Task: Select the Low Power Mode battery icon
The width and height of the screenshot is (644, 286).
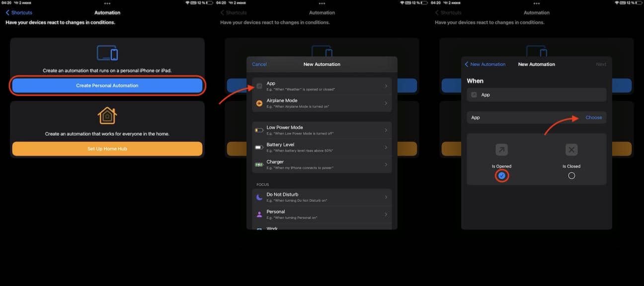Action: point(259,130)
